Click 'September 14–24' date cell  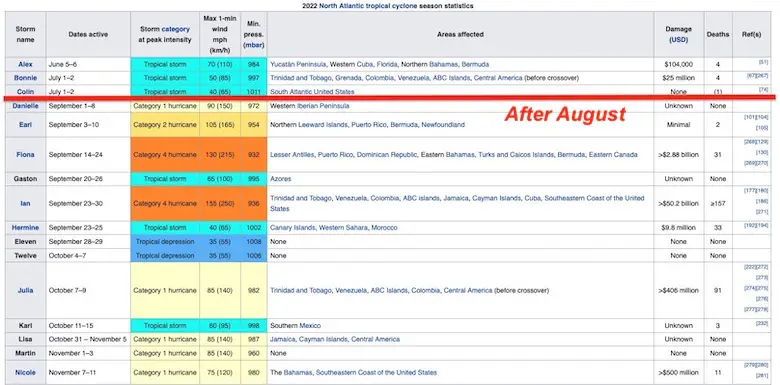(88, 155)
